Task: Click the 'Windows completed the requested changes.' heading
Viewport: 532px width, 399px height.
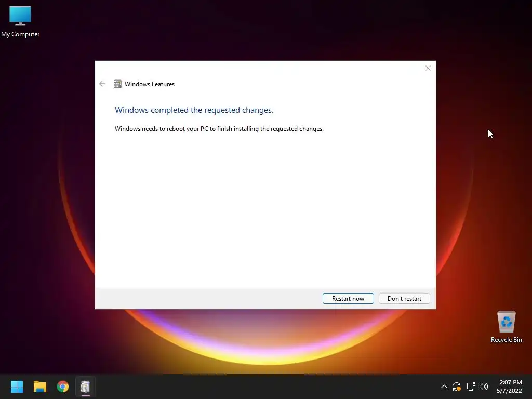Action: coord(194,110)
